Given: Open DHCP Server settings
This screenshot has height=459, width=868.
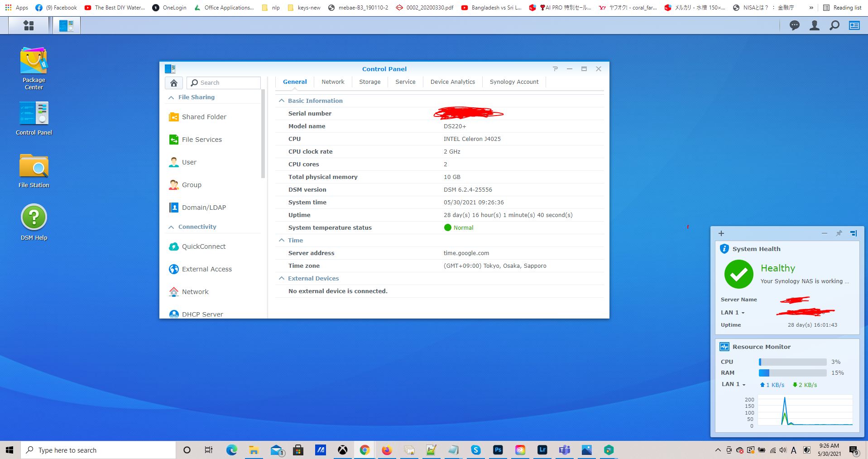Looking at the screenshot, I should click(x=196, y=314).
